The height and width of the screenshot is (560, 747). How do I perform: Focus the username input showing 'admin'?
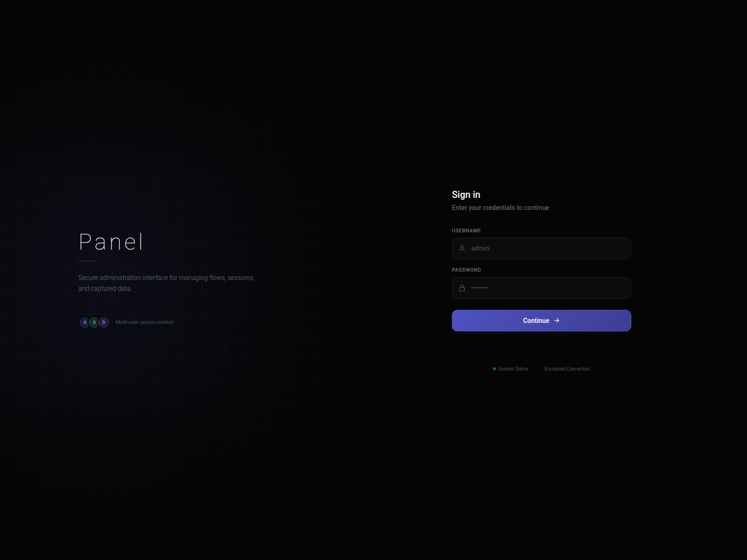click(x=541, y=248)
